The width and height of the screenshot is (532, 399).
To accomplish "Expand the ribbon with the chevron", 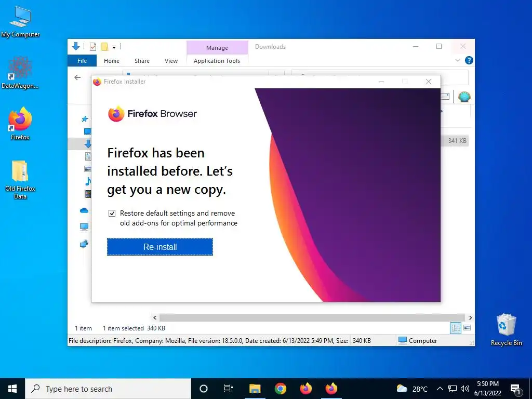I will tap(457, 60).
